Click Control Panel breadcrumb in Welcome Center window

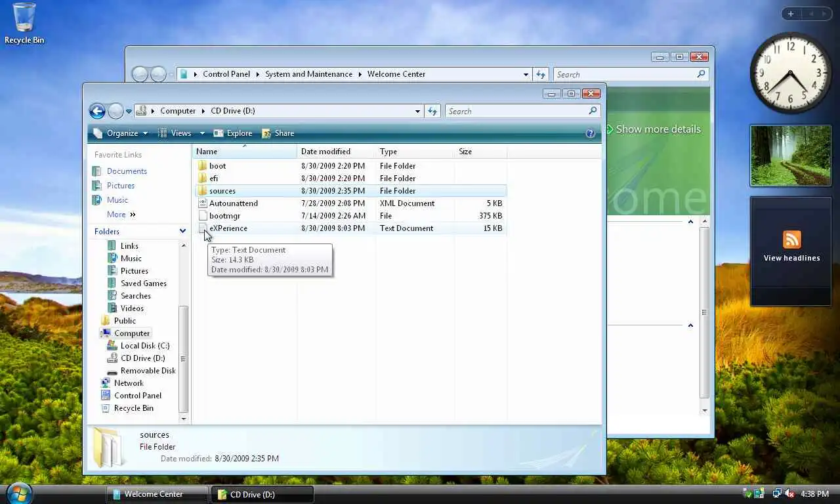226,74
